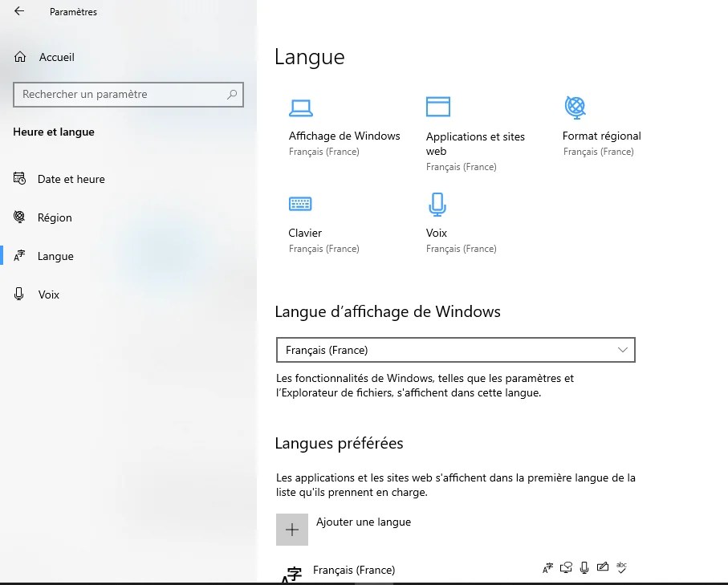Click Ajouter une langue
Screen dimensions: 728x585
[x=364, y=522]
